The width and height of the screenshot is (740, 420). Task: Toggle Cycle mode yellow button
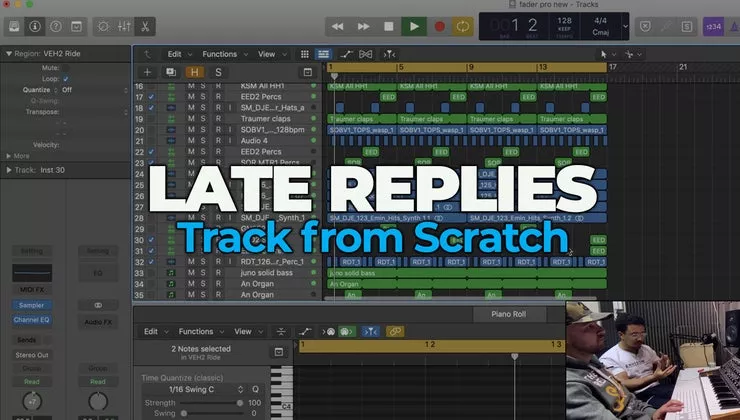tap(462, 26)
